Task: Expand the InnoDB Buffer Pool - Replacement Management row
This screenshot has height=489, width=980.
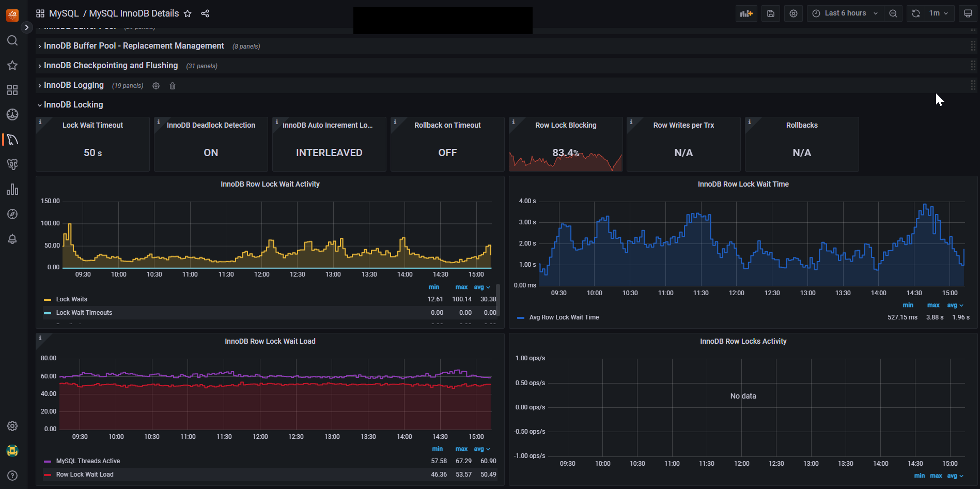Action: (134, 46)
